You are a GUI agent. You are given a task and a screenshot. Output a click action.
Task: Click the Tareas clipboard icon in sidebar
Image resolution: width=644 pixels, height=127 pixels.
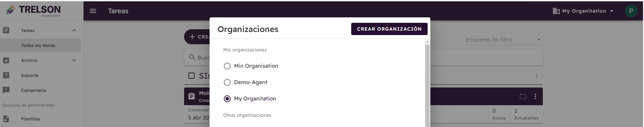click(6, 30)
